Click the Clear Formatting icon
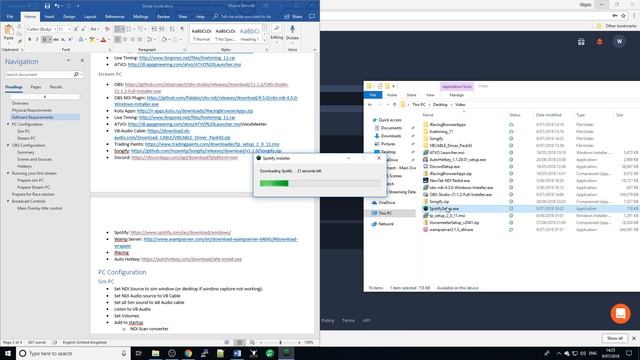The height and width of the screenshot is (360, 640). coord(107,29)
